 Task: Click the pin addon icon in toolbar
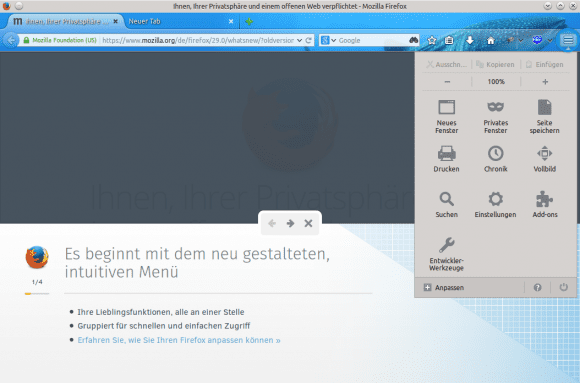tap(510, 40)
